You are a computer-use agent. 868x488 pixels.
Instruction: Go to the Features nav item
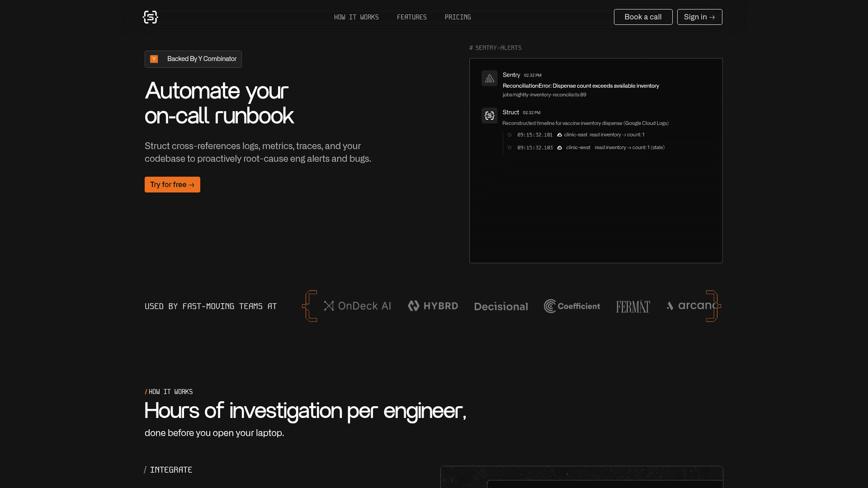click(411, 17)
